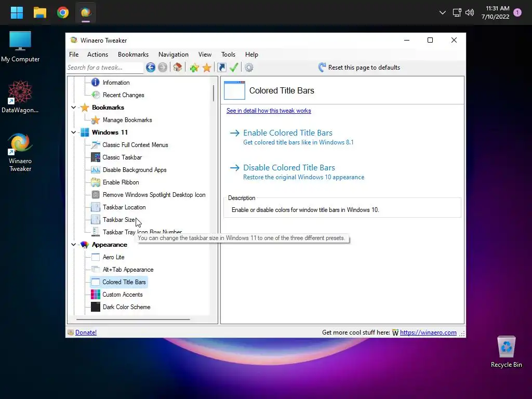
Task: Click the Disable Background Apps icon
Action: [x=96, y=170]
